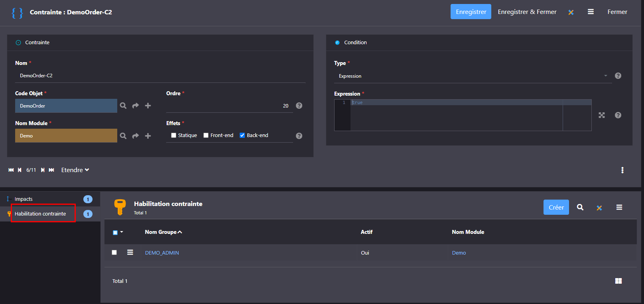The image size is (644, 304).
Task: Click the 6/11 record counter
Action: click(x=31, y=170)
